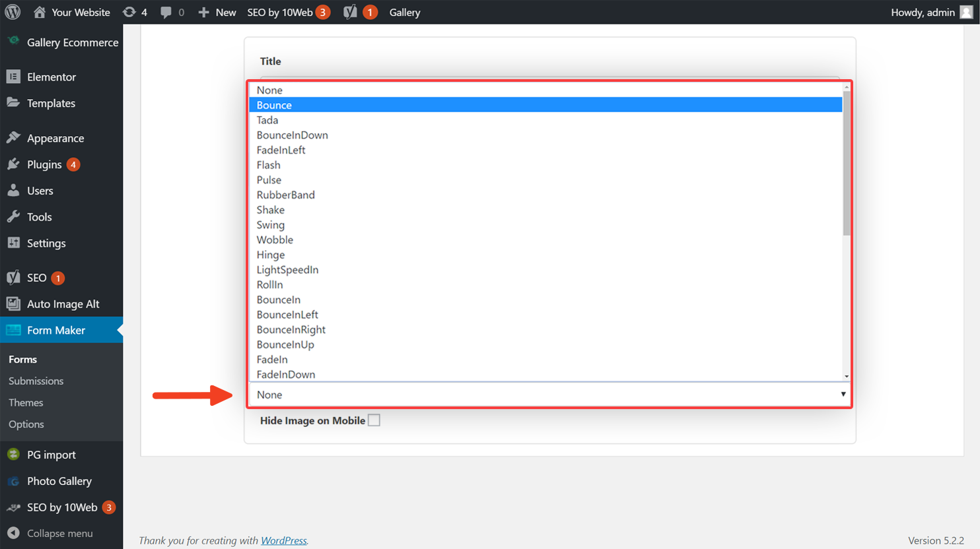This screenshot has width=980, height=549.
Task: Select the Hinge option
Action: coord(545,255)
